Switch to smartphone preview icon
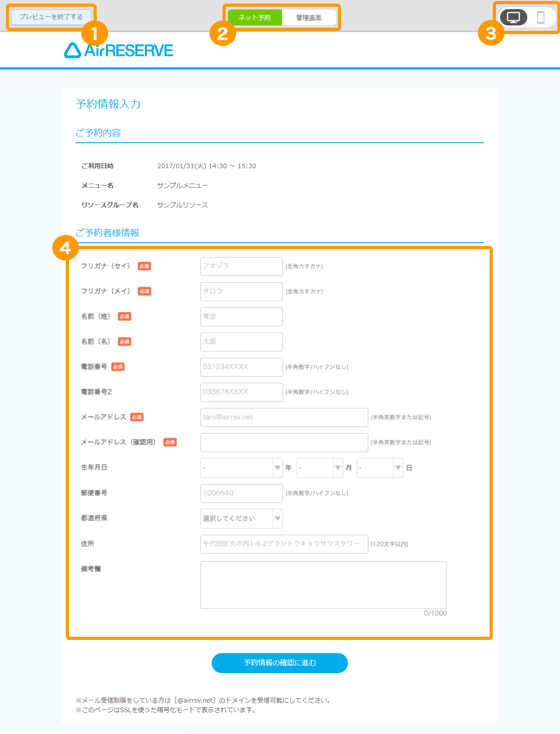560x734 pixels. (540, 17)
